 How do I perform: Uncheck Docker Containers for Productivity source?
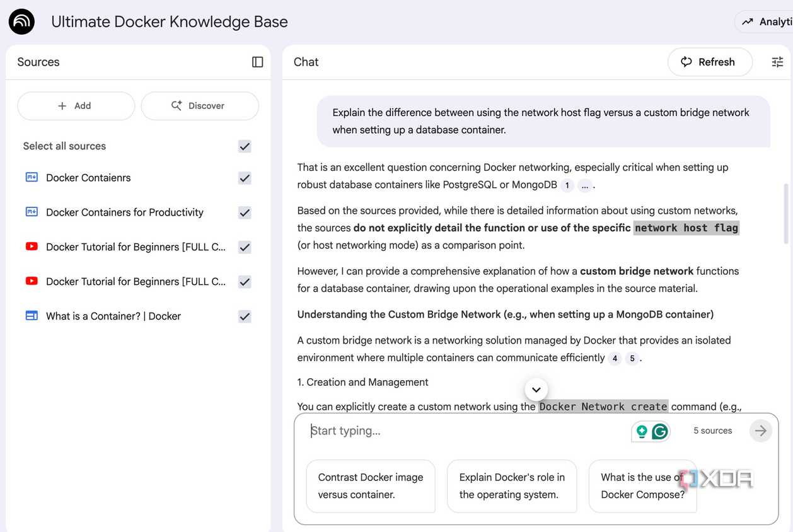coord(245,213)
